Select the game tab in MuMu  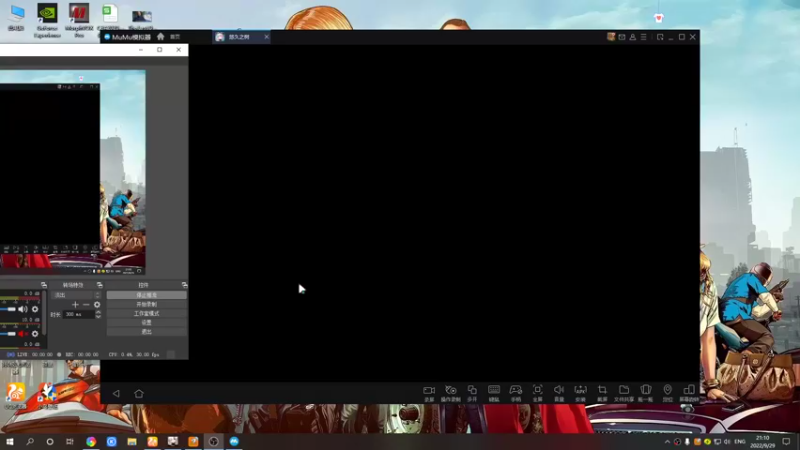tap(239, 37)
